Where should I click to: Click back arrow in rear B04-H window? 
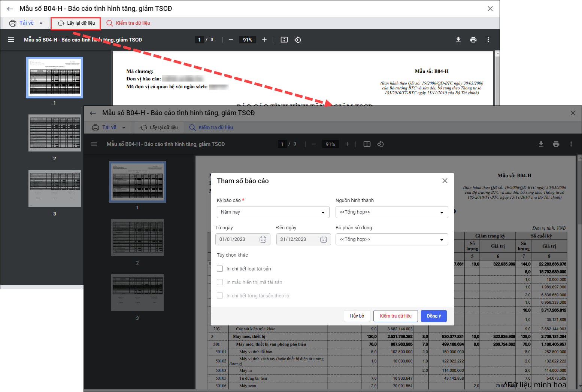pos(10,9)
